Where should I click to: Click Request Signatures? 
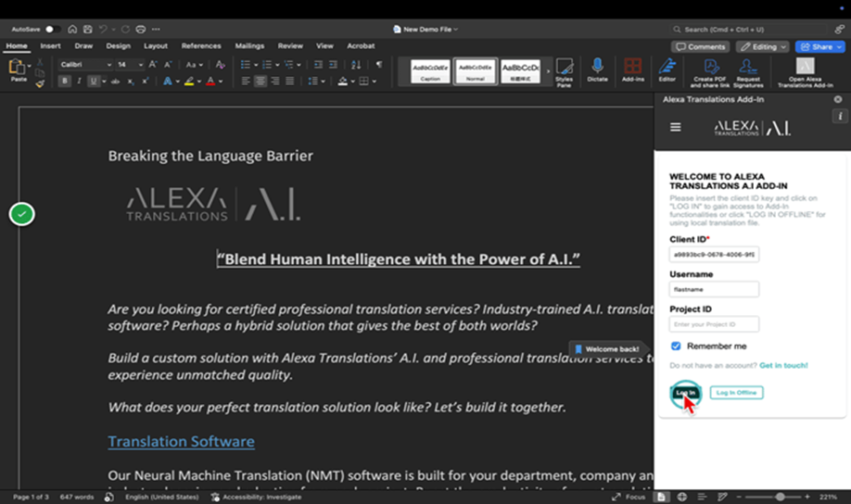748,73
